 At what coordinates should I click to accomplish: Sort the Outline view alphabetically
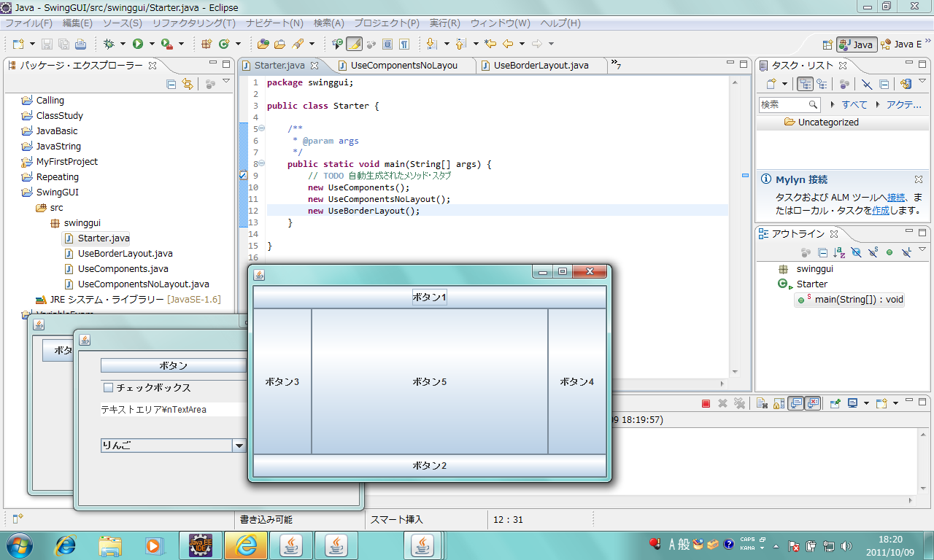tap(839, 253)
